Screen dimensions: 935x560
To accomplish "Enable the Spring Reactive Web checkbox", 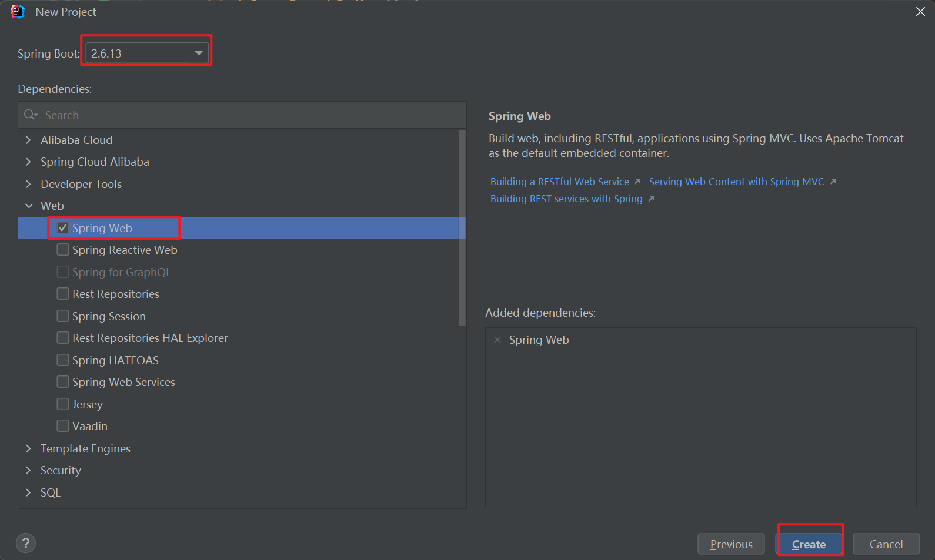I will [63, 250].
